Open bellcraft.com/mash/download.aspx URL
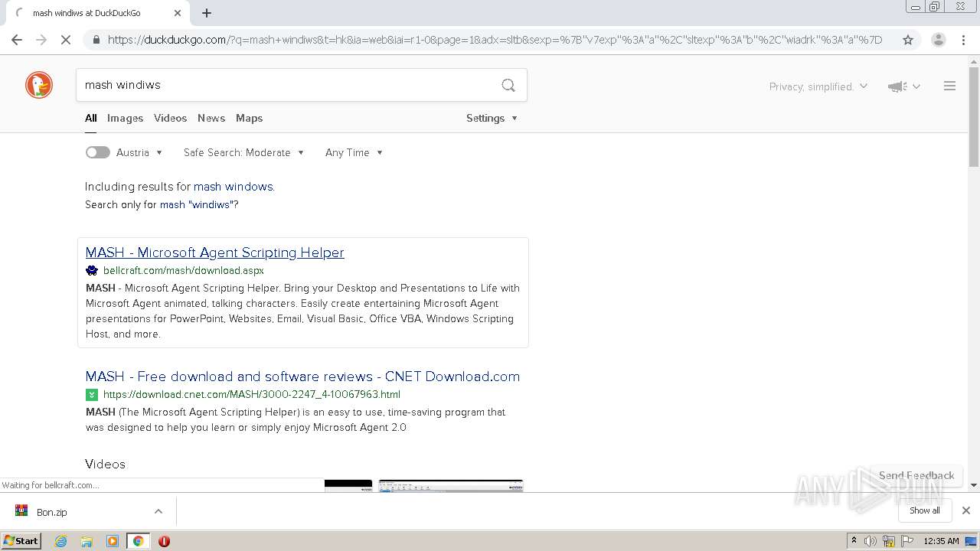980x551 pixels. tap(184, 270)
